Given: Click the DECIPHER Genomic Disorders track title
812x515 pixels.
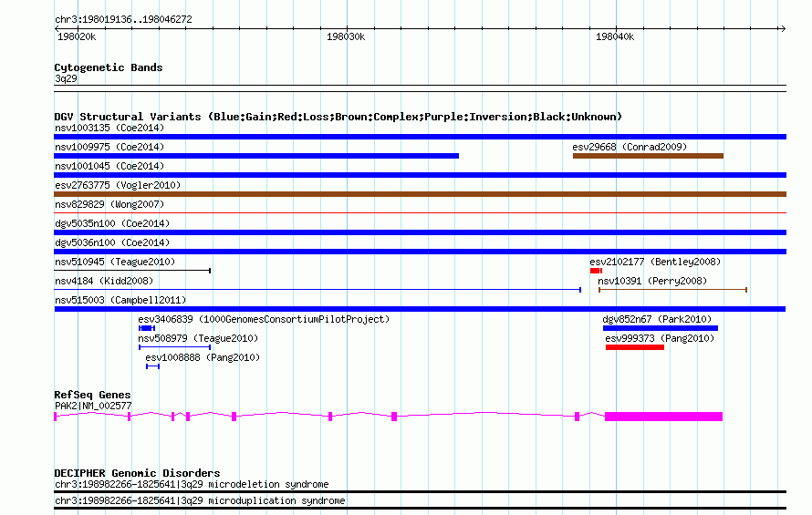Looking at the screenshot, I should point(137,473).
